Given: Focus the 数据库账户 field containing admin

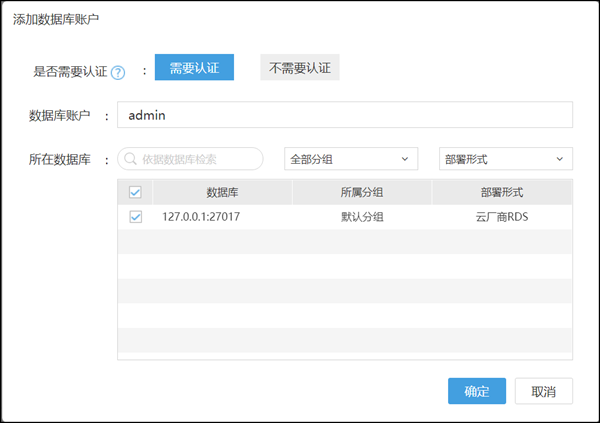Looking at the screenshot, I should 344,115.
